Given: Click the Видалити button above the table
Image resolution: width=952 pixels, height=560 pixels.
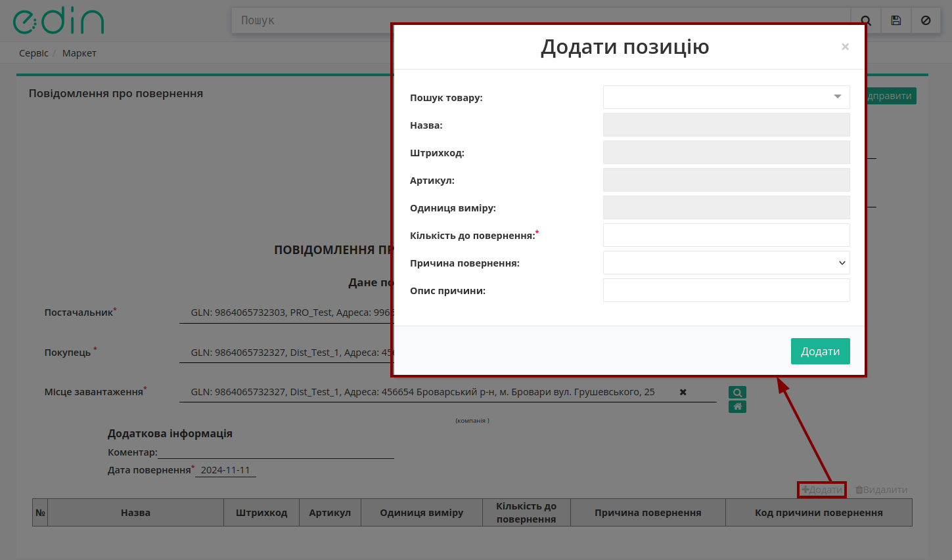Looking at the screenshot, I should coord(881,490).
